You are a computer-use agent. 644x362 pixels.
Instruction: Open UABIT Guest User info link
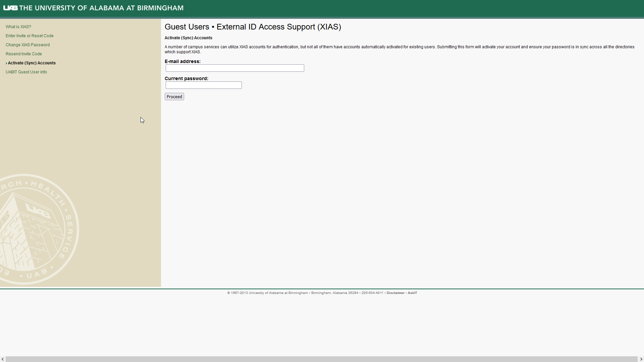coord(26,72)
